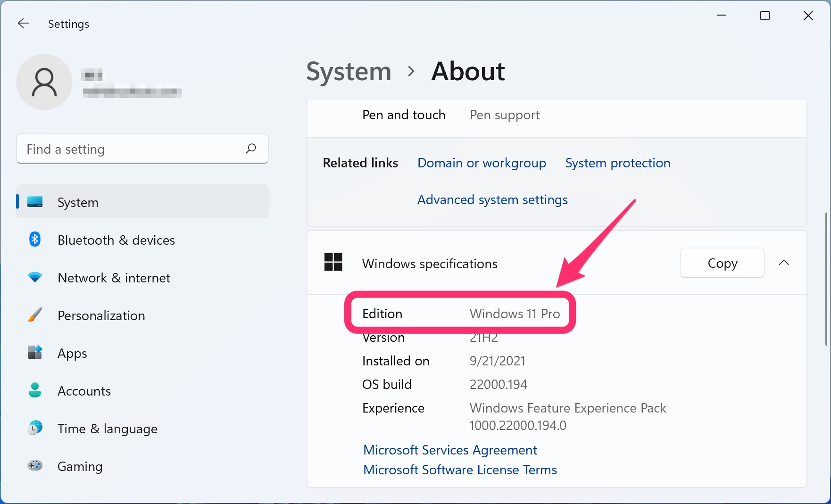The image size is (831, 504).
Task: Open the Apps settings page
Action: click(142, 353)
